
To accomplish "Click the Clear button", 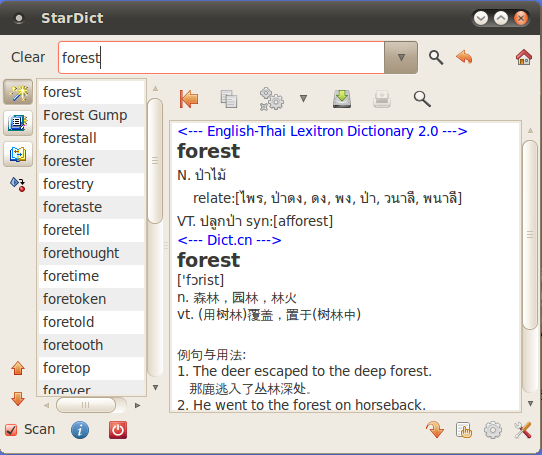I will coord(28,57).
